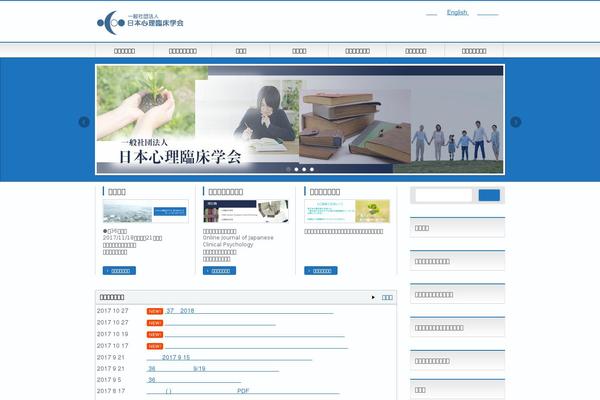Select the first carousel indicator dot
The height and width of the screenshot is (400, 600).
289,169
